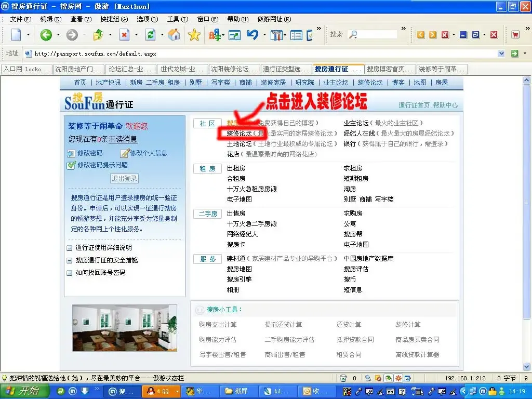532x399 pixels.
Task: Click 装修论坛 link in 社区 section
Action: coord(239,134)
